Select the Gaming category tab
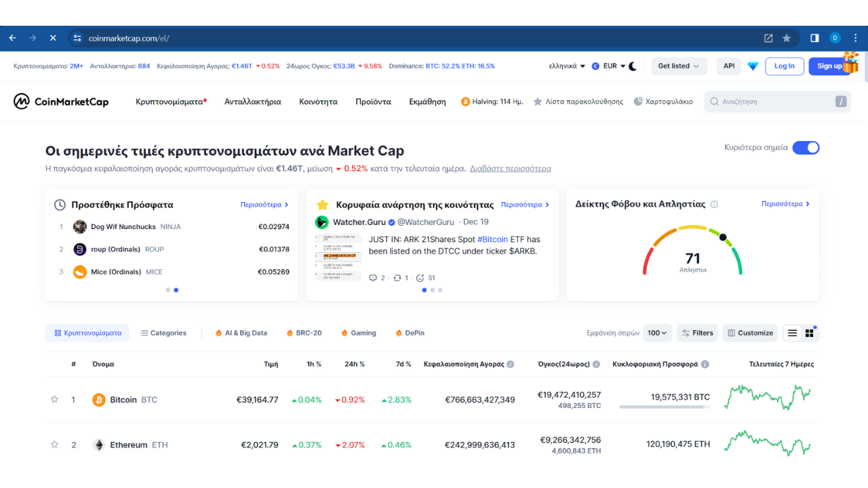868x488 pixels. [x=358, y=333]
